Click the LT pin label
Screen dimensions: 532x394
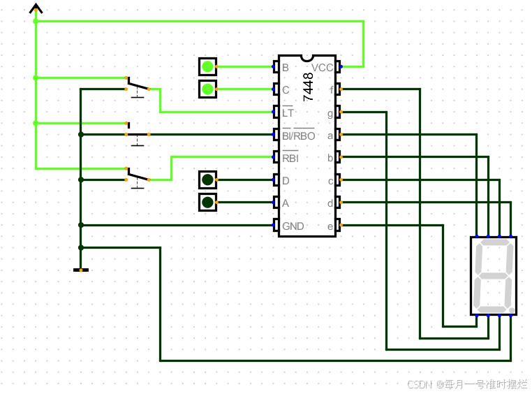[x=288, y=112]
